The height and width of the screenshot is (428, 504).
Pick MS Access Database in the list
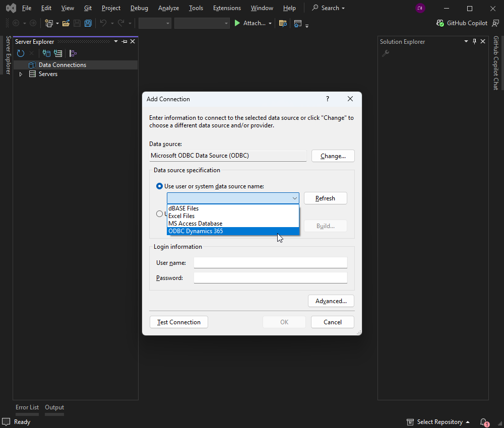point(195,224)
